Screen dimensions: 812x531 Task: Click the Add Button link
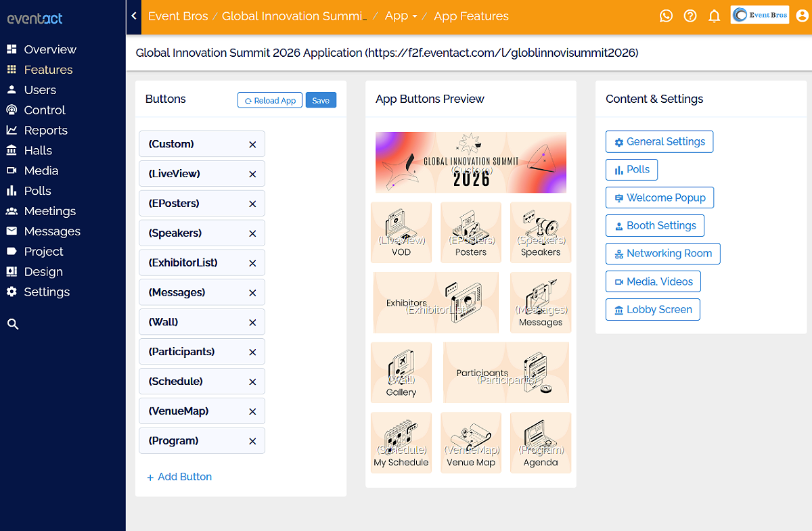179,477
